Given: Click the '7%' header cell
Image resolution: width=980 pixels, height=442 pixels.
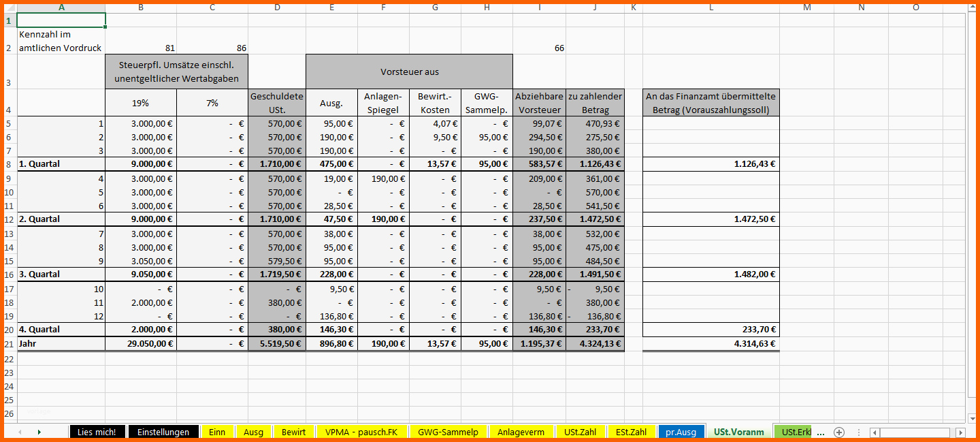Looking at the screenshot, I should click(x=212, y=103).
